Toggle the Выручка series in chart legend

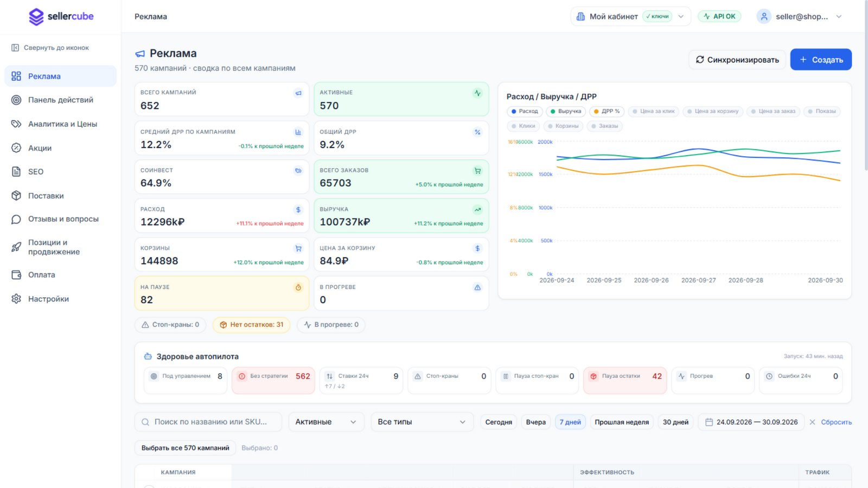coord(566,111)
